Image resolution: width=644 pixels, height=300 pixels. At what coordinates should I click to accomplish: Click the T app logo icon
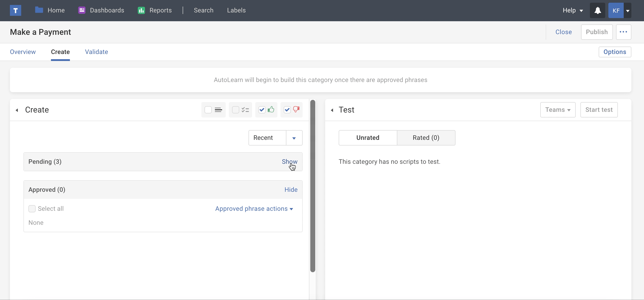click(x=15, y=10)
